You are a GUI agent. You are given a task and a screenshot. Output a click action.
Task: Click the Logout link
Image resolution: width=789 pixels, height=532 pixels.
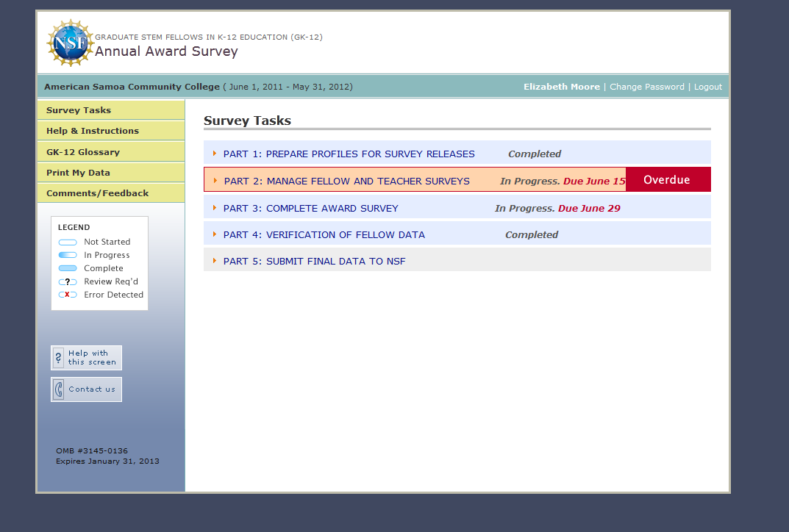[708, 87]
